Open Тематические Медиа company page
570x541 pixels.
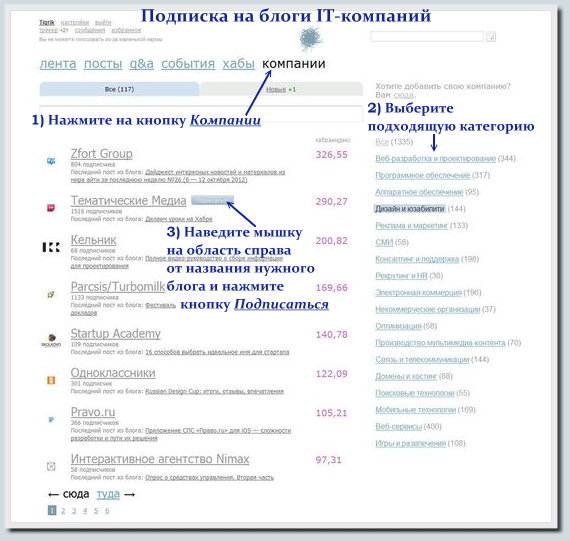[x=128, y=201]
